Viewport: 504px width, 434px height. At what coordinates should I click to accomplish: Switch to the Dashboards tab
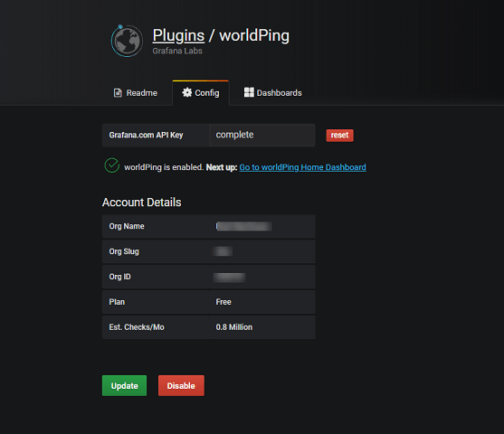pos(273,92)
